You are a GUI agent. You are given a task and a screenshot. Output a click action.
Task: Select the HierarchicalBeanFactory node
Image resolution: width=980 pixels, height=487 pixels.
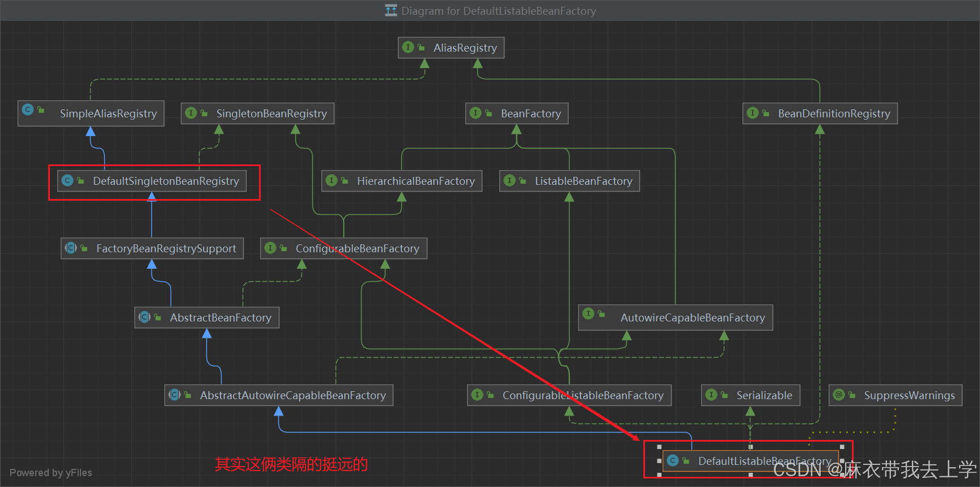tap(402, 181)
